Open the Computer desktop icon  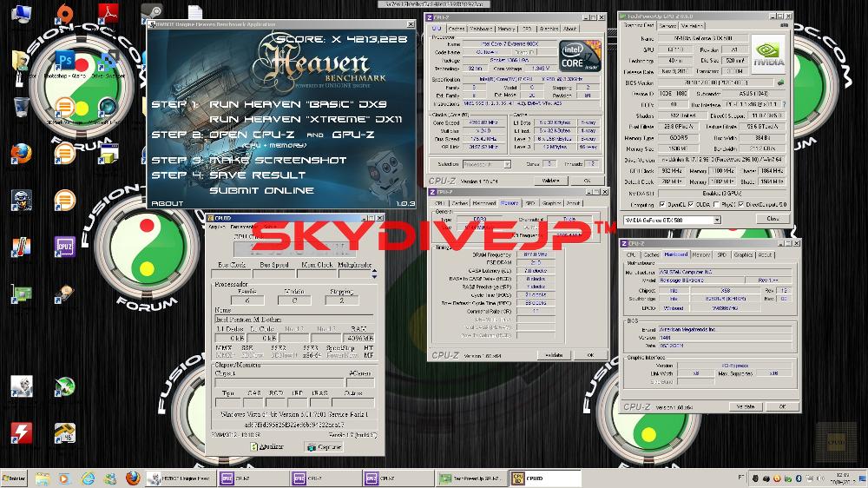pos(21,13)
